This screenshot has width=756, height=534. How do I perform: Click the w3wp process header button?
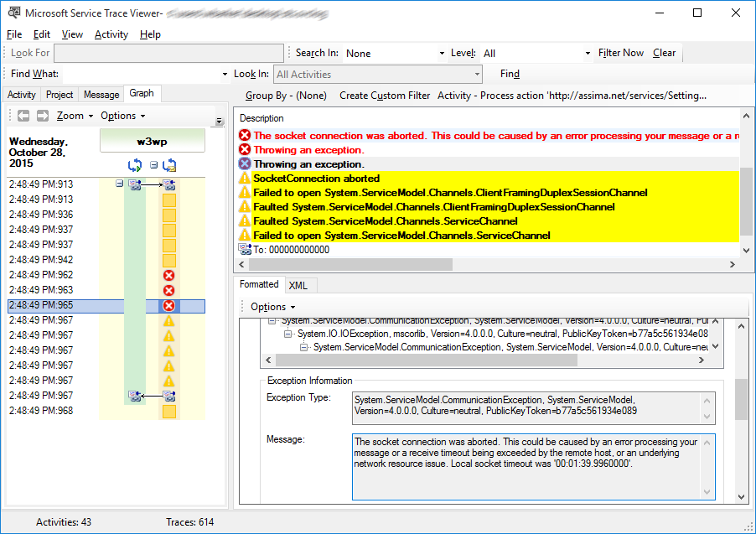153,141
